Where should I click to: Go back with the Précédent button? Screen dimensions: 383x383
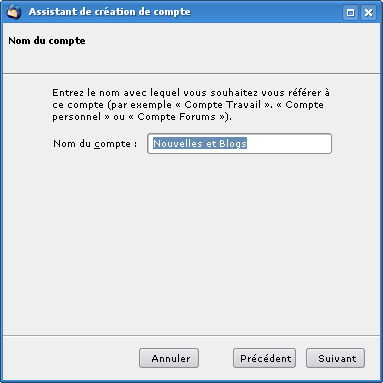264,358
